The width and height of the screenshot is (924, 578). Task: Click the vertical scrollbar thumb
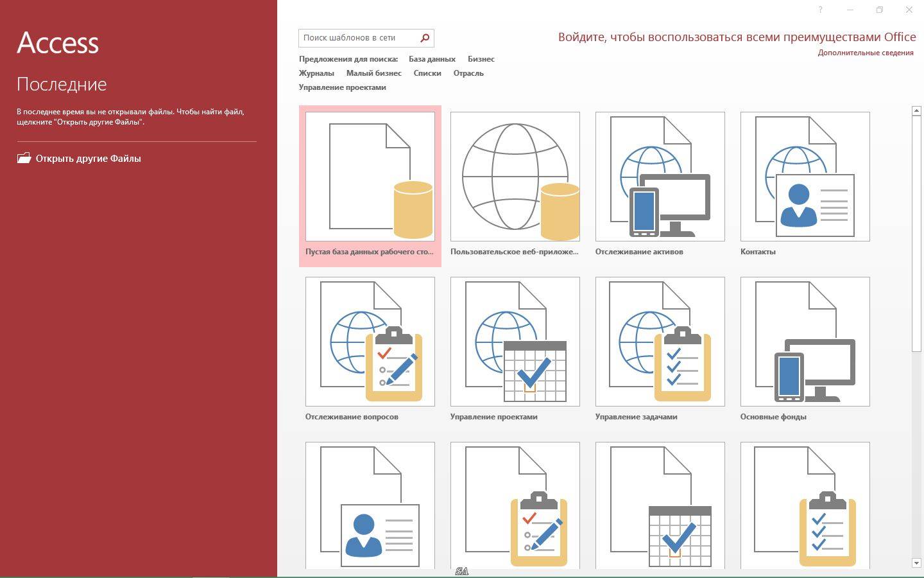(x=916, y=234)
